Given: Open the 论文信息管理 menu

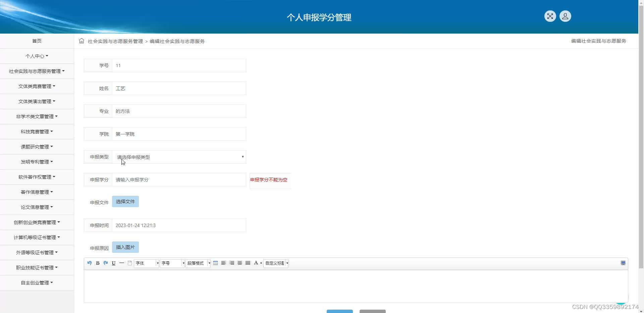Looking at the screenshot, I should (x=37, y=207).
